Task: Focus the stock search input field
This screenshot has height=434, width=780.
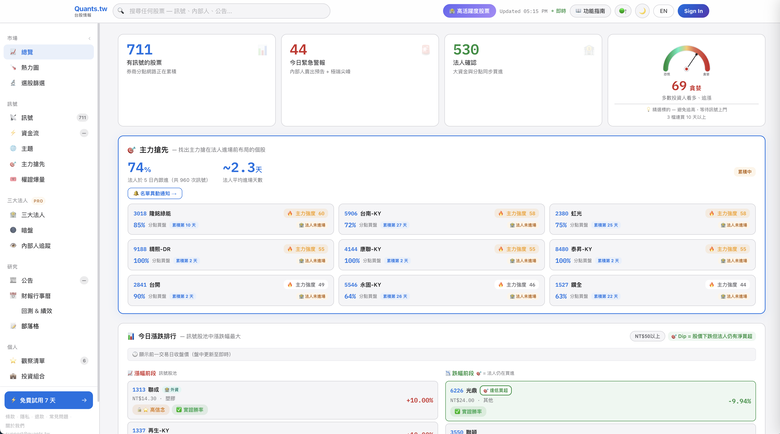Action: pyautogui.click(x=221, y=11)
